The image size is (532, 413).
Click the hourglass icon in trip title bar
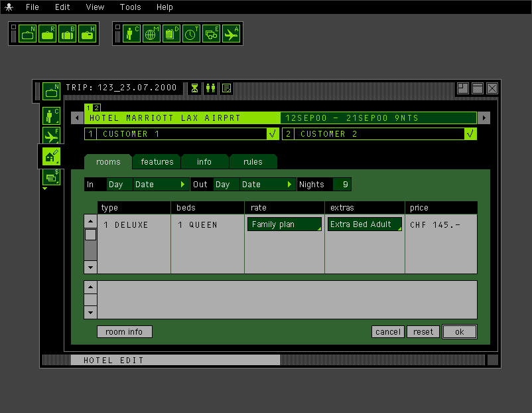[x=194, y=88]
